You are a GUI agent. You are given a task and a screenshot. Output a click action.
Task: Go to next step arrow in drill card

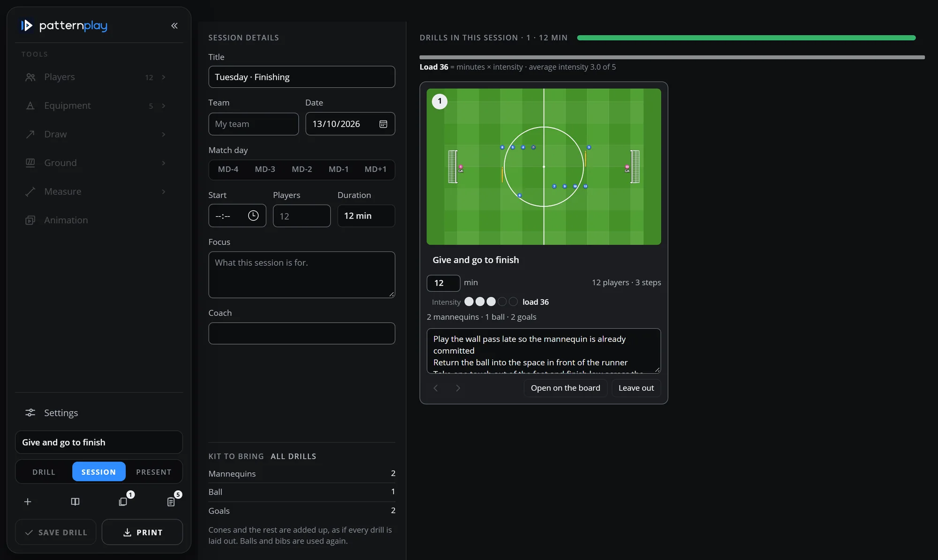[458, 388]
